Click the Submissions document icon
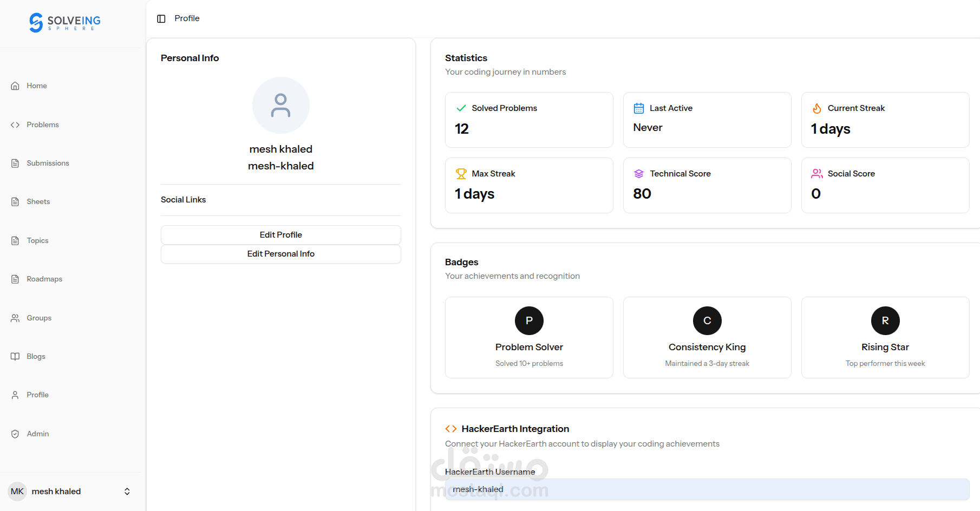 [15, 163]
